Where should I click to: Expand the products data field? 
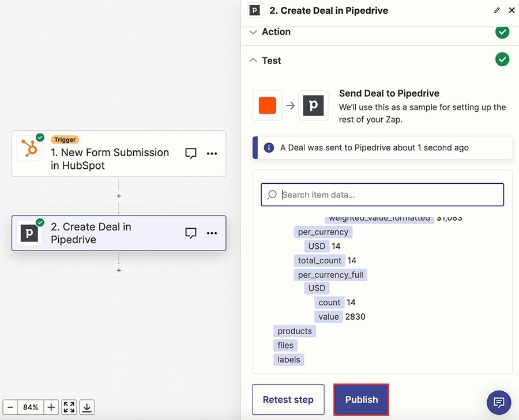click(x=295, y=331)
